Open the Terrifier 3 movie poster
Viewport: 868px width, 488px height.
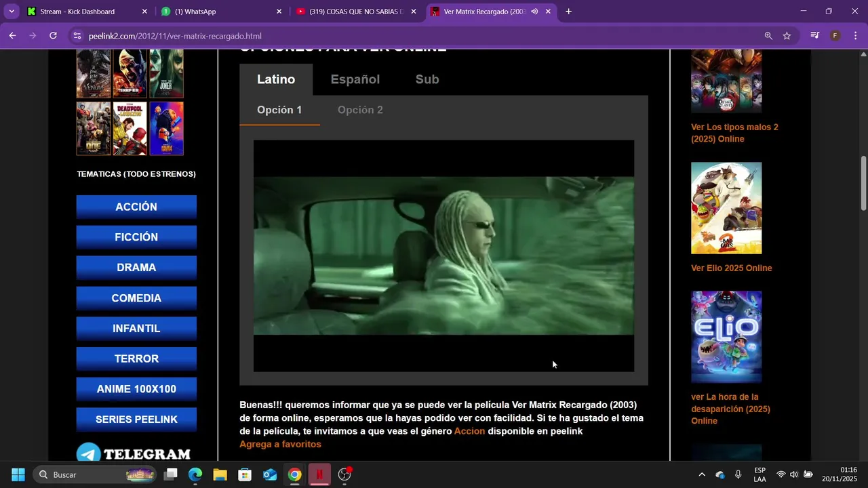tap(130, 73)
